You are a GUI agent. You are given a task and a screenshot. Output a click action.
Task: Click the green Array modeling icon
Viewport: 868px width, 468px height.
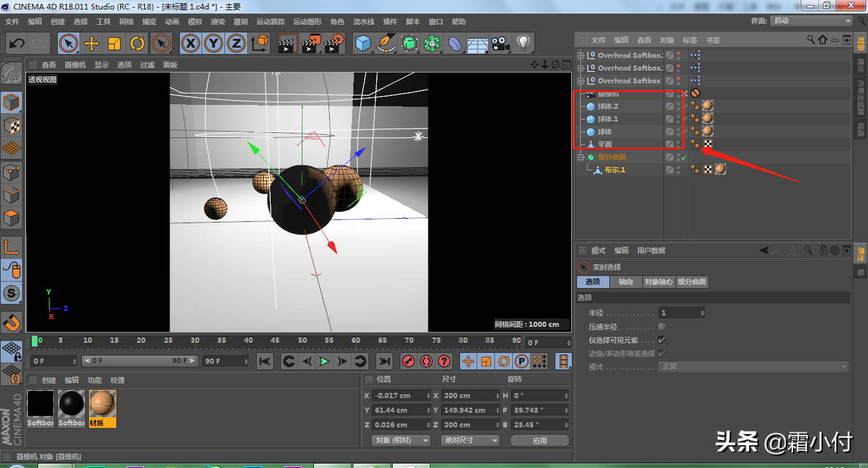pyautogui.click(x=433, y=43)
